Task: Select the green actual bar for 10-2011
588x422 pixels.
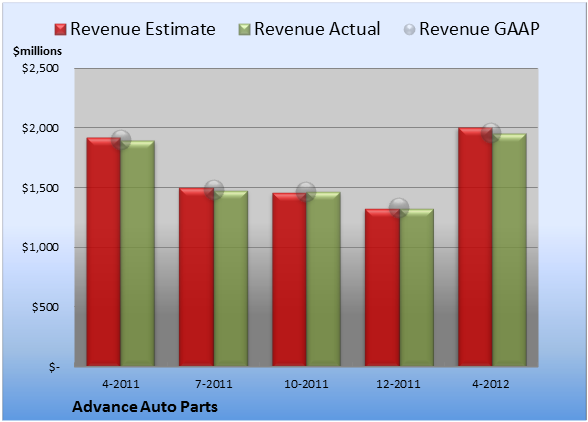Action: (x=323, y=279)
